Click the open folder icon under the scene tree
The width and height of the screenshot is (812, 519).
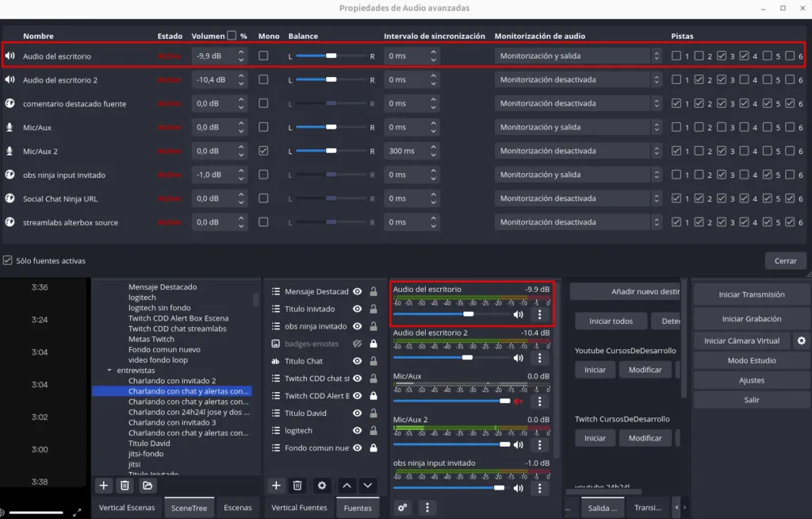147,485
